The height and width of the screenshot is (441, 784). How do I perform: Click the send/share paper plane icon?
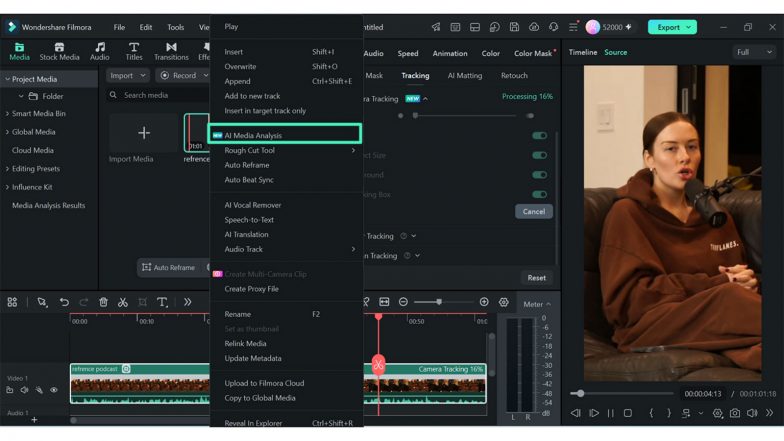[x=436, y=27]
